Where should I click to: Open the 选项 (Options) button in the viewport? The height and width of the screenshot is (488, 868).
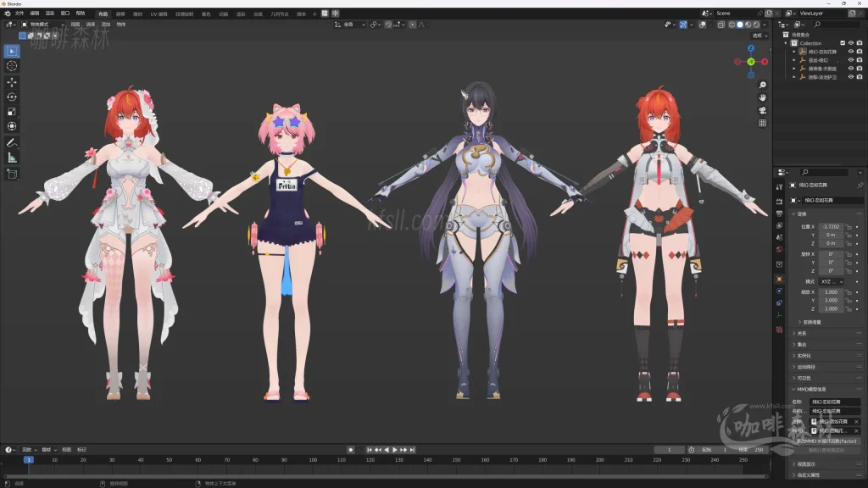coord(759,36)
